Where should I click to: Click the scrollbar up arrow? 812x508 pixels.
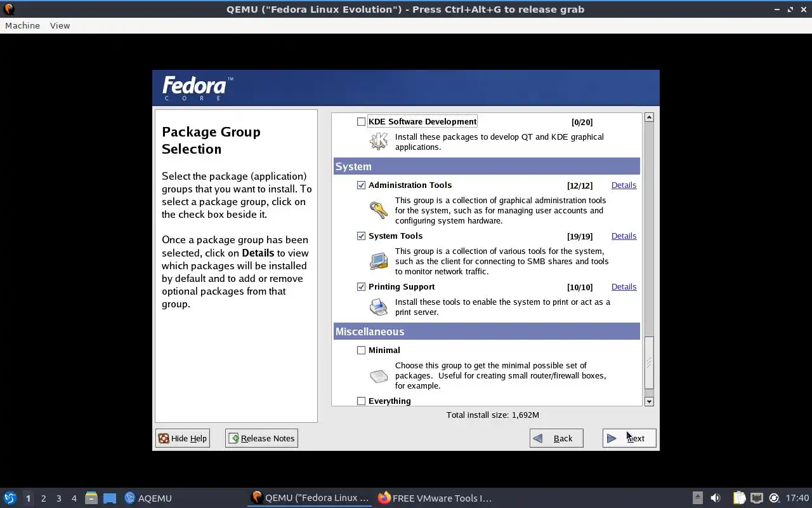tap(649, 117)
